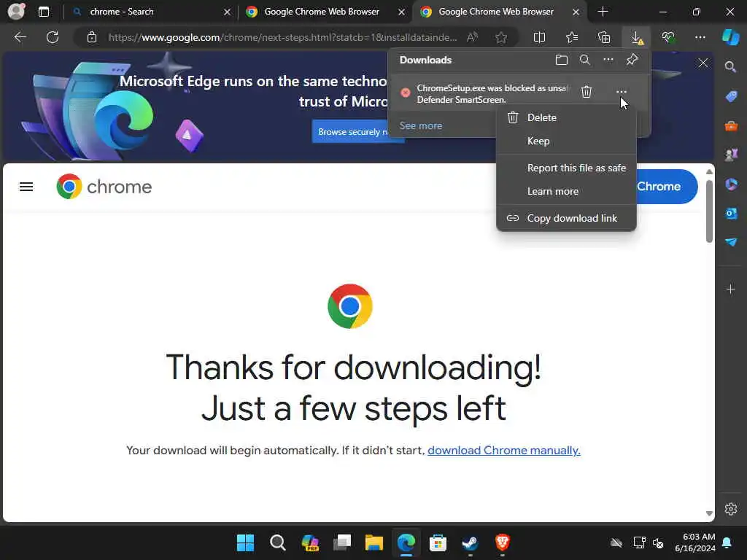Open taskbar clock showing 6:03 AM
This screenshot has height=560, width=747.
[695, 542]
